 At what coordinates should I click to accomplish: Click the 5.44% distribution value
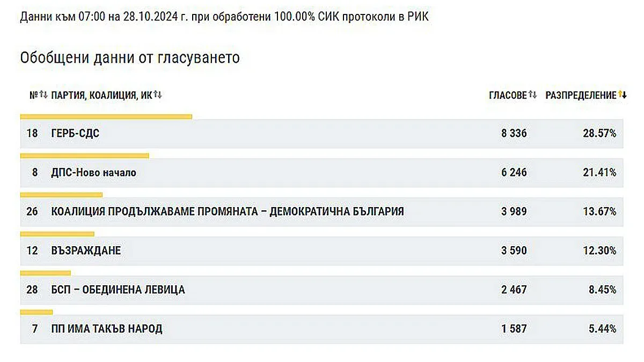(603, 329)
